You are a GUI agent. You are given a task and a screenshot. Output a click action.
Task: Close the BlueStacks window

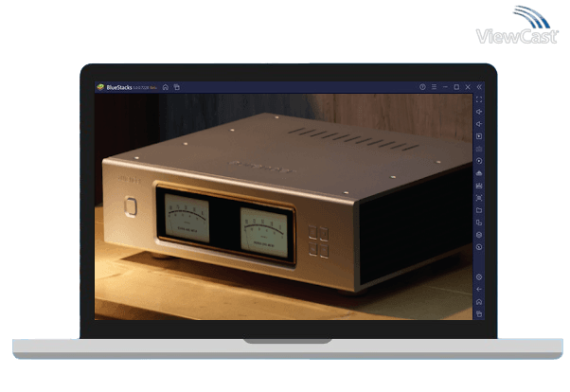point(468,87)
